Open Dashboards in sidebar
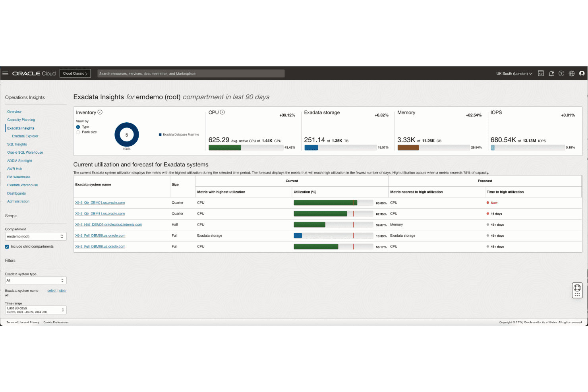 click(16, 193)
